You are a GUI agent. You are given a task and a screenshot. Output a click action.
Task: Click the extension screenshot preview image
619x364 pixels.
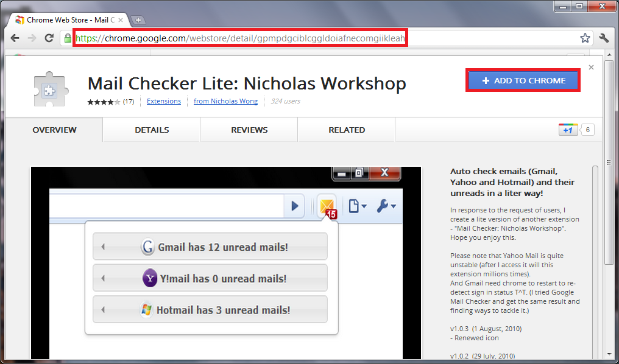(x=226, y=262)
